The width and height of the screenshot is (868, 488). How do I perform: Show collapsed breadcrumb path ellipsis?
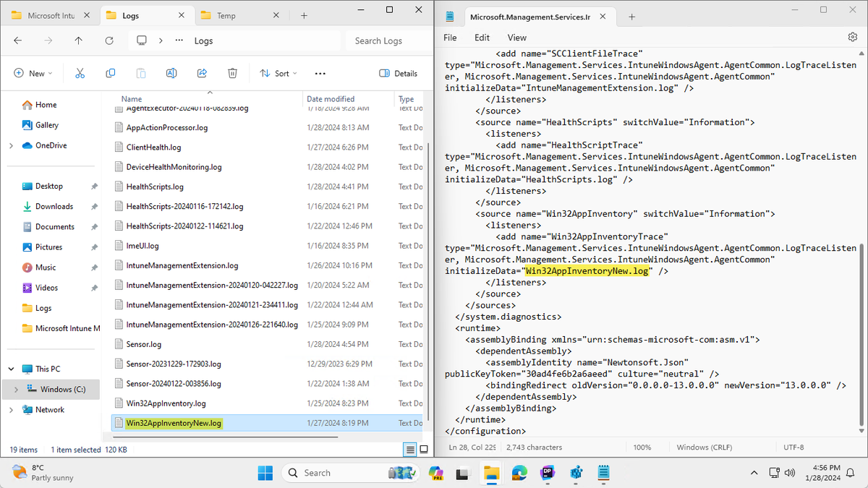tap(179, 41)
